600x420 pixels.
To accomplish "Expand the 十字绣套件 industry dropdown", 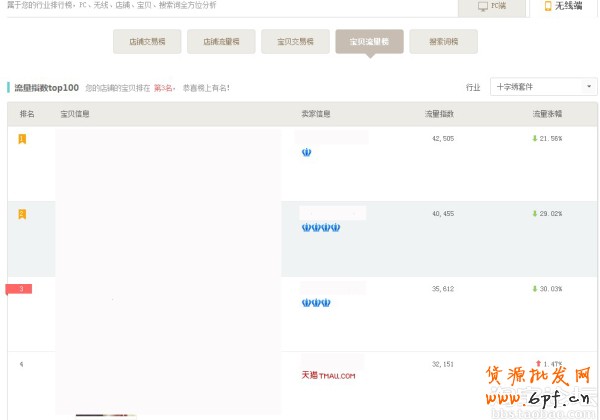I will (545, 87).
